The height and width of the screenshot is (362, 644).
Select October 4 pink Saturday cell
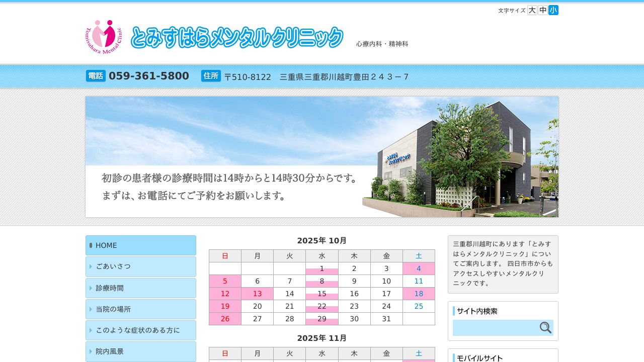tap(419, 268)
